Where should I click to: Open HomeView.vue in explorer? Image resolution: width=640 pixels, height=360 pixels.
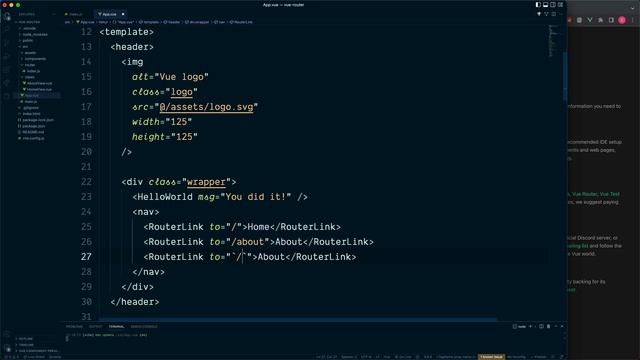click(x=39, y=89)
